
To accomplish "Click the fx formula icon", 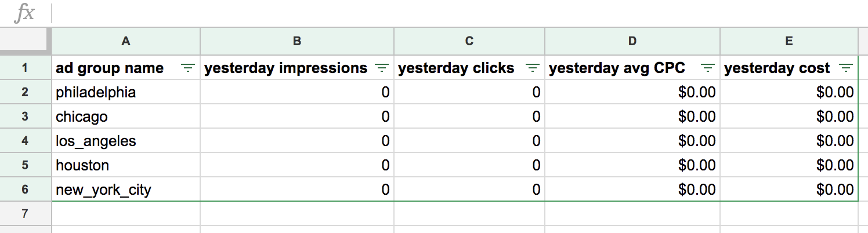I will [24, 13].
